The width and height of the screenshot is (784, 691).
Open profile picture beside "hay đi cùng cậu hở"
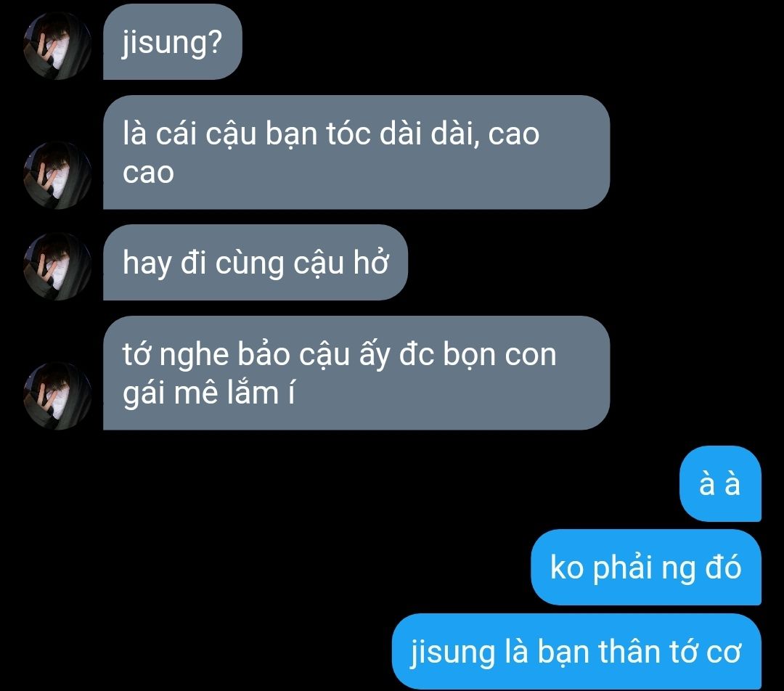(58, 266)
